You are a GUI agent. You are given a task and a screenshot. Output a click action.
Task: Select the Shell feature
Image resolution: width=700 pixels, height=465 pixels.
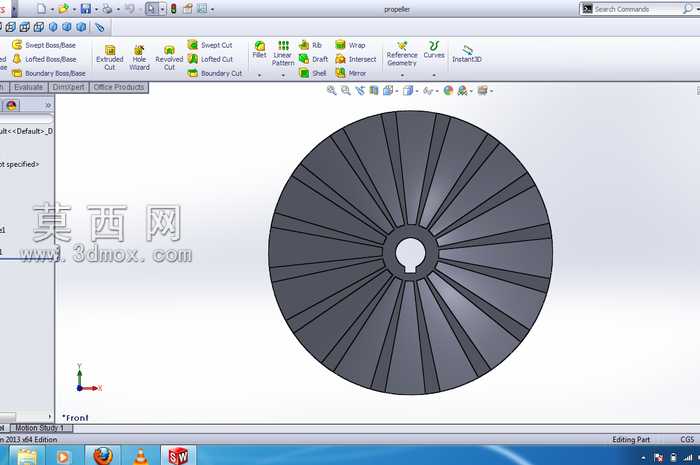(x=312, y=73)
